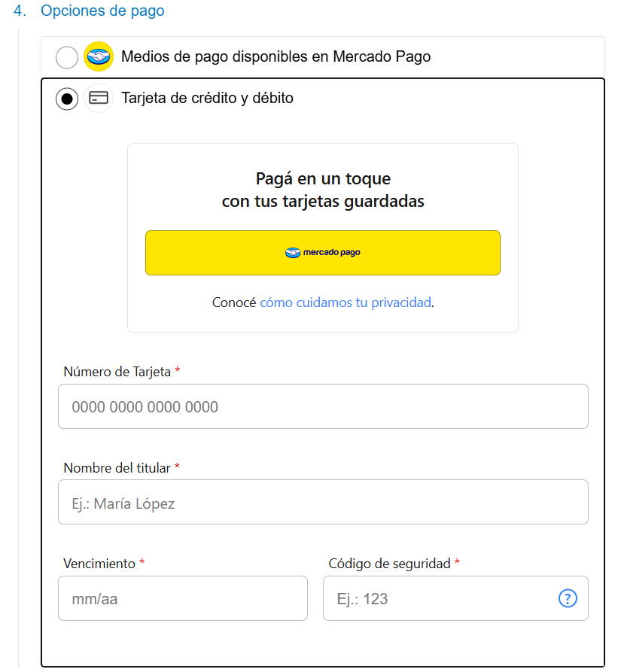
Task: Click the credit card icon
Action: pos(99,99)
